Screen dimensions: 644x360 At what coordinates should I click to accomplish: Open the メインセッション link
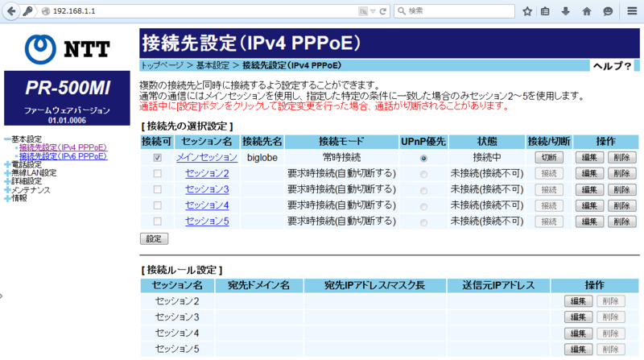[207, 157]
